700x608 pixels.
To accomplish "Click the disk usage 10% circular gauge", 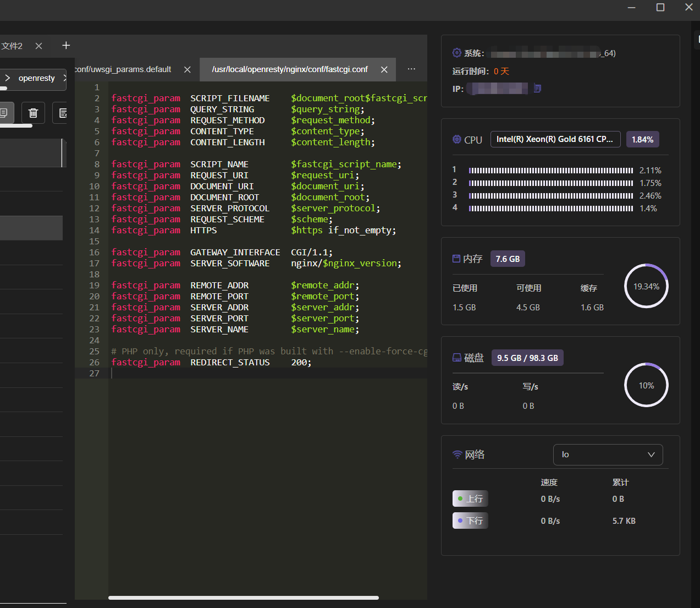I will [646, 385].
